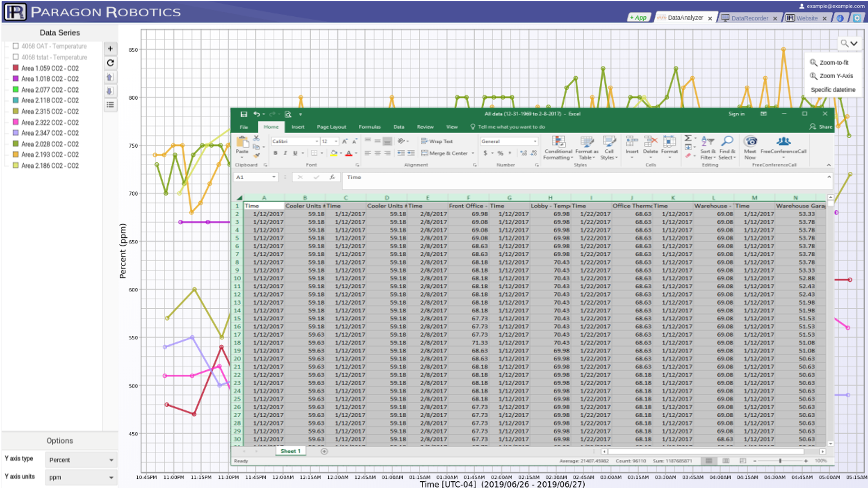Click the + App button
868x488 pixels.
[x=638, y=17]
